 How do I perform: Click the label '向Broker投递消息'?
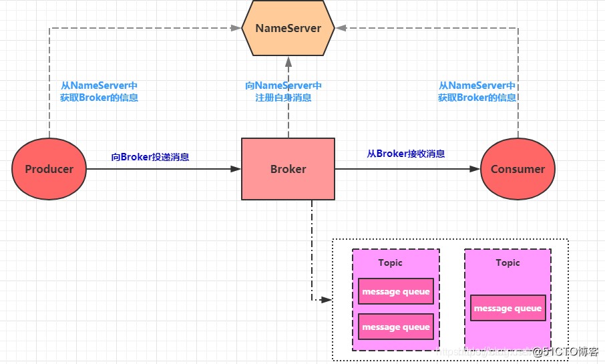(x=150, y=157)
